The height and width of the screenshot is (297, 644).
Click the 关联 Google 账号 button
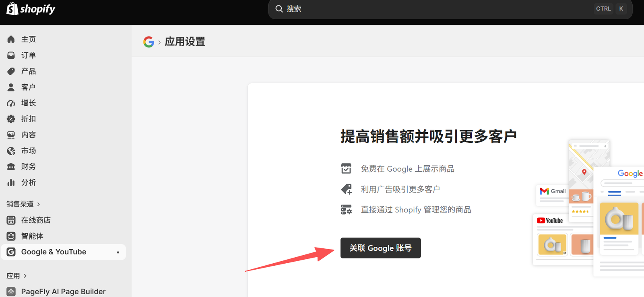[x=380, y=248]
